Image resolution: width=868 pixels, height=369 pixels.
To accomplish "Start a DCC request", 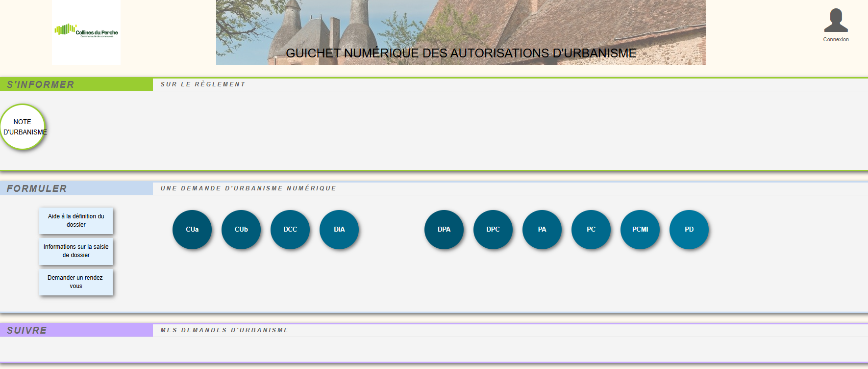I will (x=290, y=230).
